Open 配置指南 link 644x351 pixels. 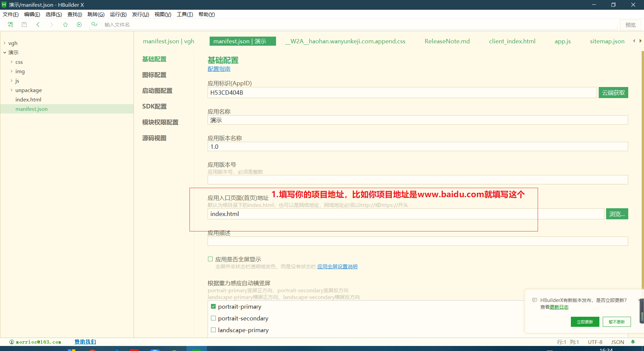pos(219,69)
